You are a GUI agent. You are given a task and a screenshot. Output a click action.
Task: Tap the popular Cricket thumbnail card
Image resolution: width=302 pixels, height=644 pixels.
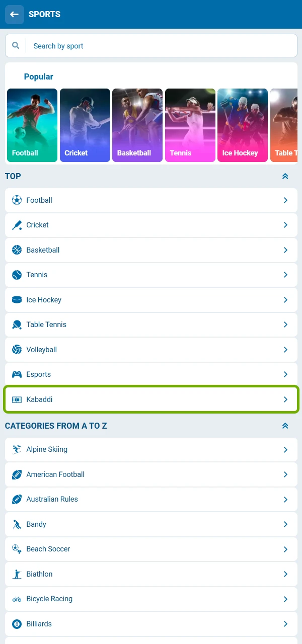point(85,125)
